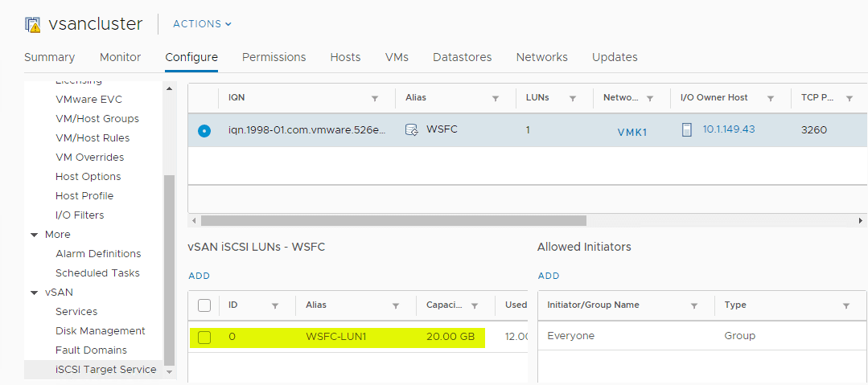Filter the I/O Owner Host column

point(771,98)
